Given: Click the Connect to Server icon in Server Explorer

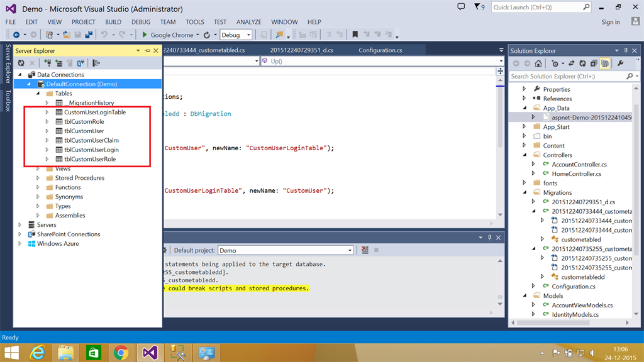Looking at the screenshot, I should (58, 63).
